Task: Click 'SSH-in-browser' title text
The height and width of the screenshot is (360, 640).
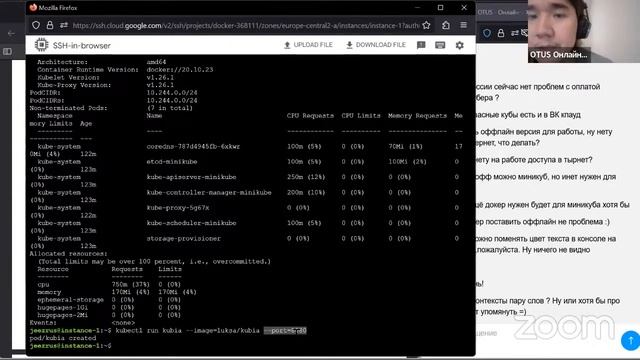Action: pos(82,45)
